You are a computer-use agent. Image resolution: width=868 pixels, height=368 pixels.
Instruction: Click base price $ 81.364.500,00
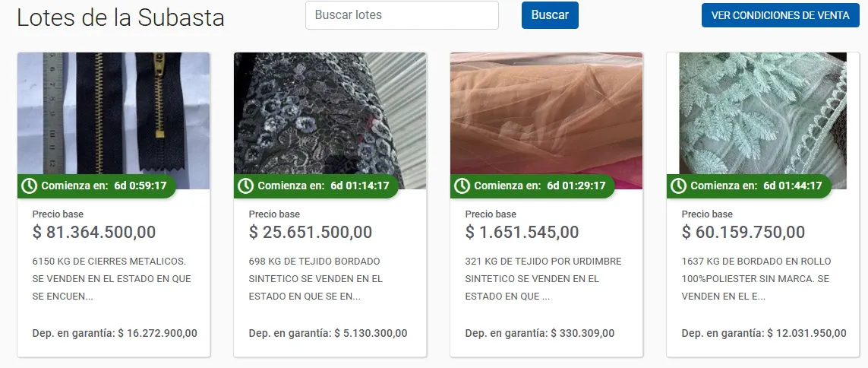tap(94, 232)
